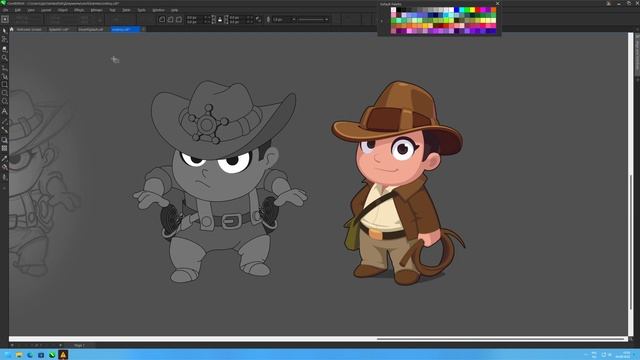Open the Effects menu

point(79,10)
